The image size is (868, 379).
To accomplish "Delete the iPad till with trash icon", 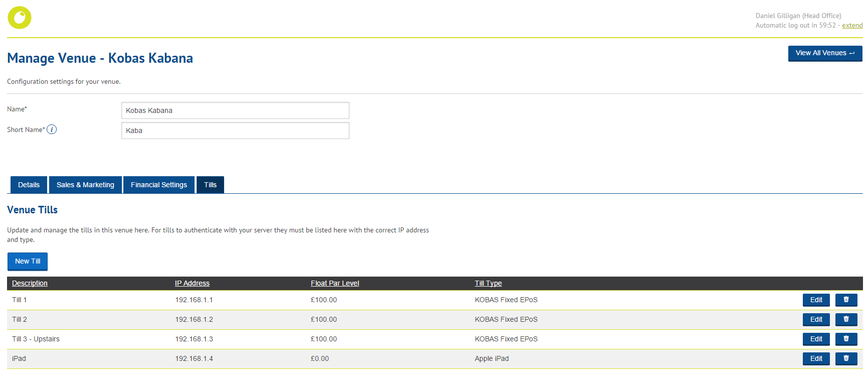I will coord(846,358).
